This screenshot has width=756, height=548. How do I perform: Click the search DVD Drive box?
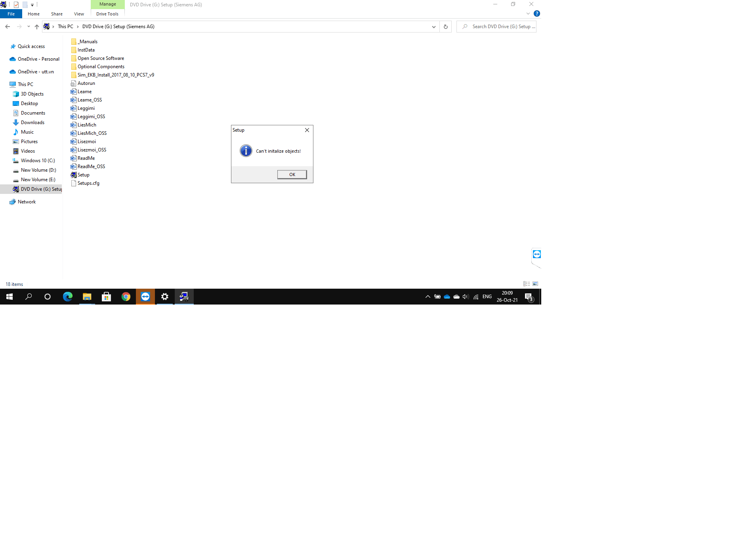(x=501, y=27)
